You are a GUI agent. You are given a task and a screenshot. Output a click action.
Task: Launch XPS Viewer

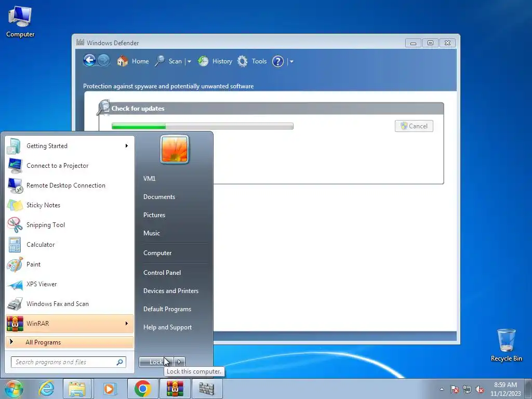coord(69,284)
